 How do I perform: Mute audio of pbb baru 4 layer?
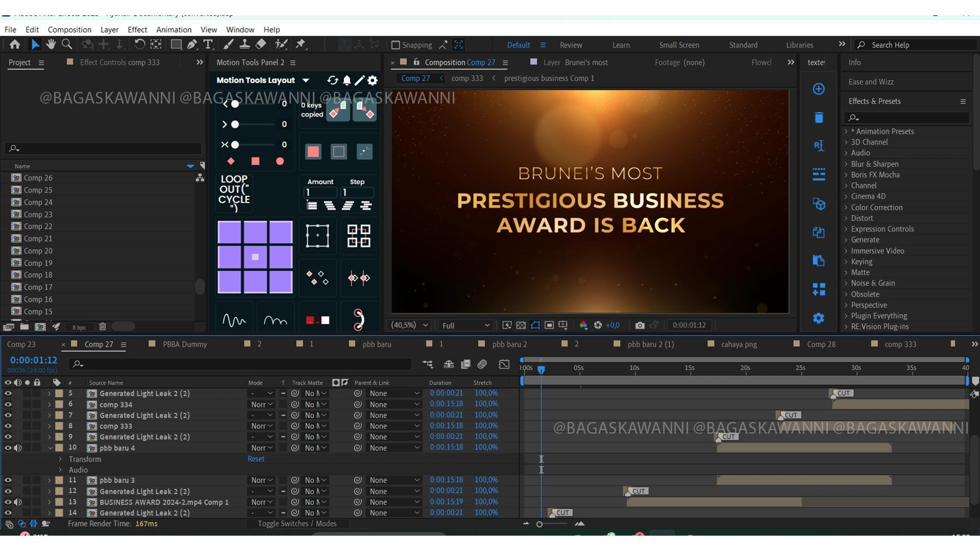[x=18, y=447]
